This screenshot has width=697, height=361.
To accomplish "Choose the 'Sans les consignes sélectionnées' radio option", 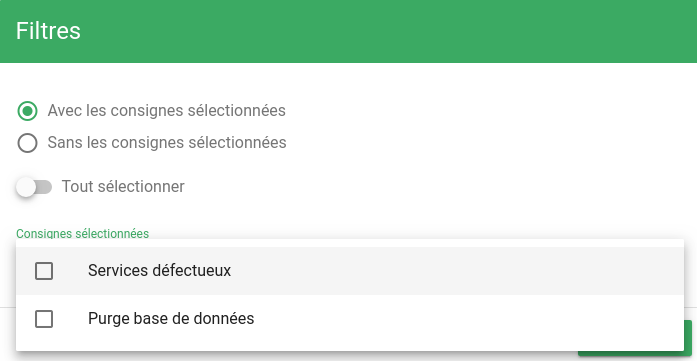I will [28, 143].
